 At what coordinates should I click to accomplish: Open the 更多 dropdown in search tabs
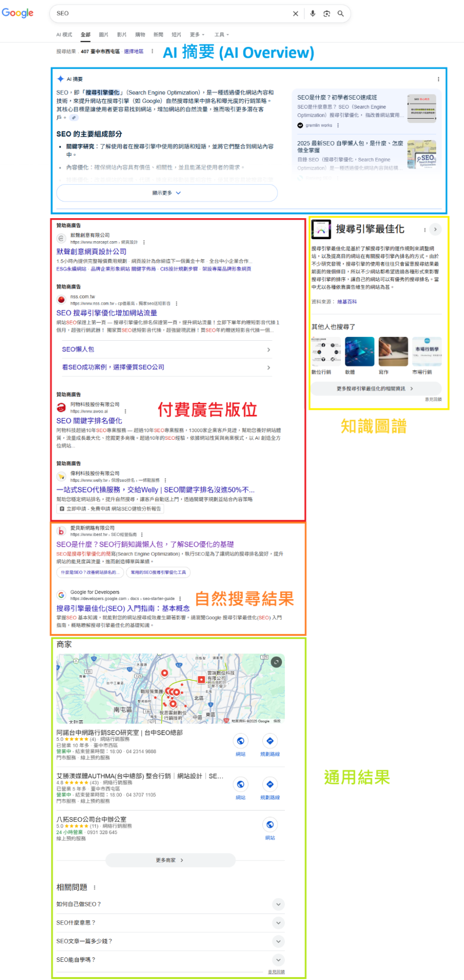[x=197, y=35]
